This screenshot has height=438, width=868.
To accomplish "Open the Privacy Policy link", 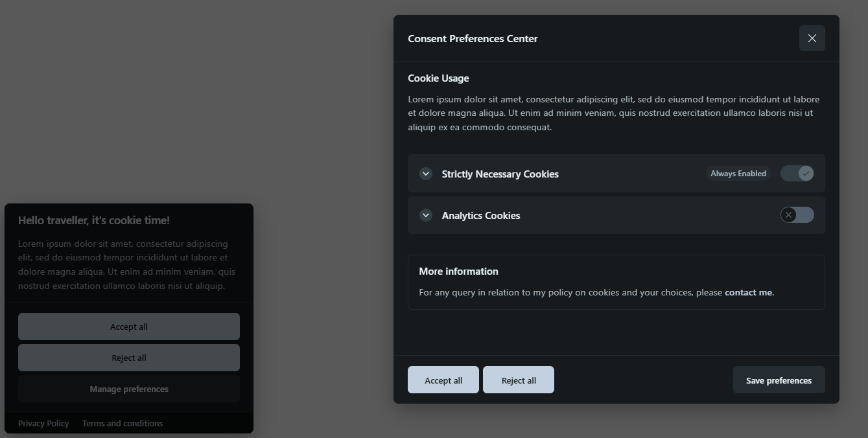I will click(43, 423).
